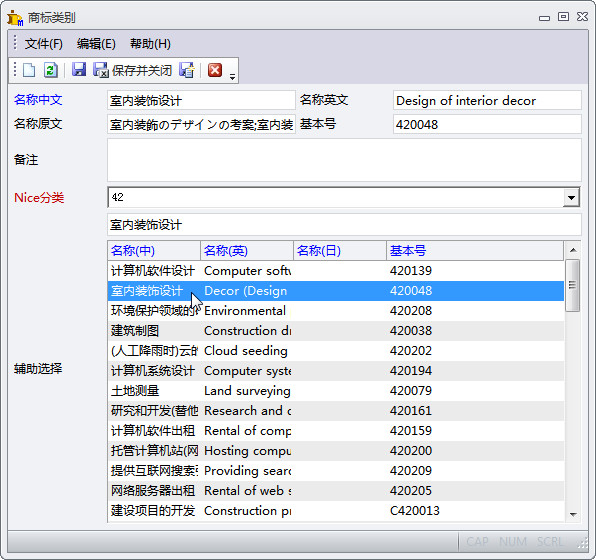Click the app icon in title bar
This screenshot has height=560, width=596.
(x=15, y=18)
